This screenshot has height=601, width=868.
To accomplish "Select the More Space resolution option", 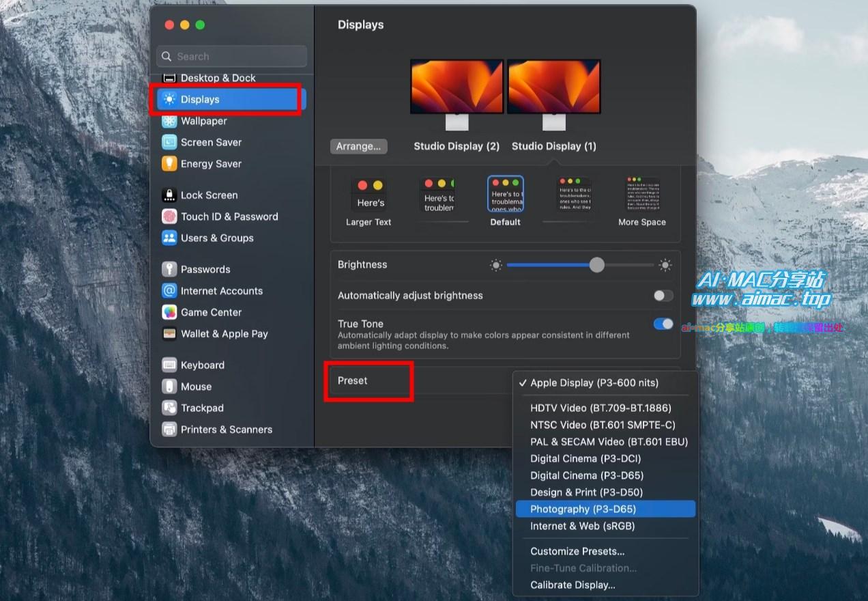I will click(x=642, y=201).
